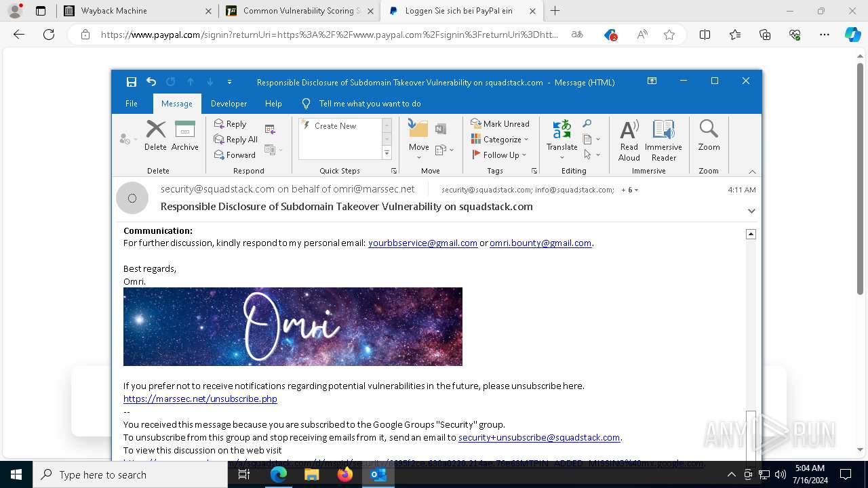868x488 pixels.
Task: Open More respond actions dropdown
Action: point(273,150)
